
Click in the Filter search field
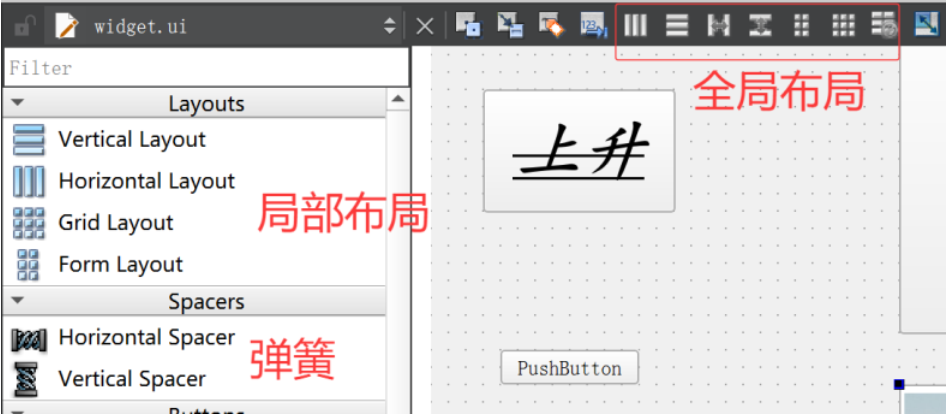205,68
